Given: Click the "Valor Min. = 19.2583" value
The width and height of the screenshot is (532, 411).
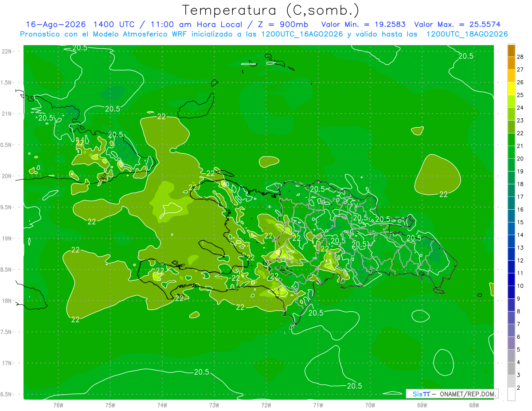Looking at the screenshot, I should 364,24.
